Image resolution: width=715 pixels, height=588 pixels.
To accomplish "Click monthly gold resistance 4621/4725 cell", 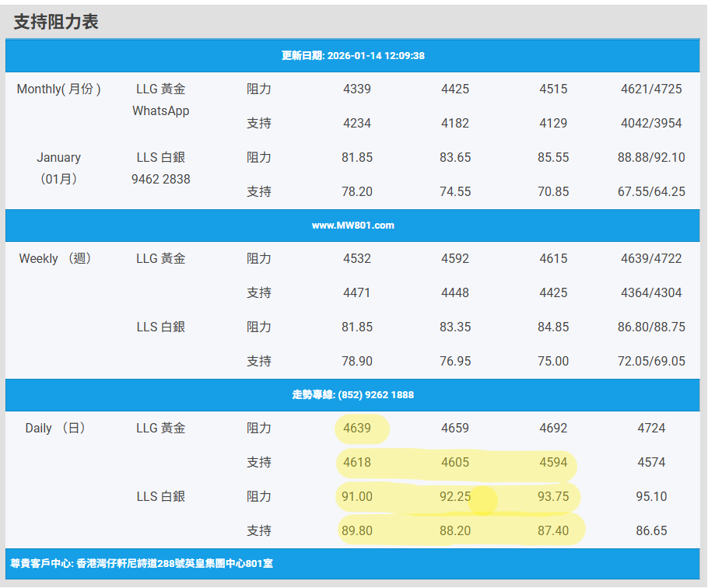I will [x=651, y=89].
